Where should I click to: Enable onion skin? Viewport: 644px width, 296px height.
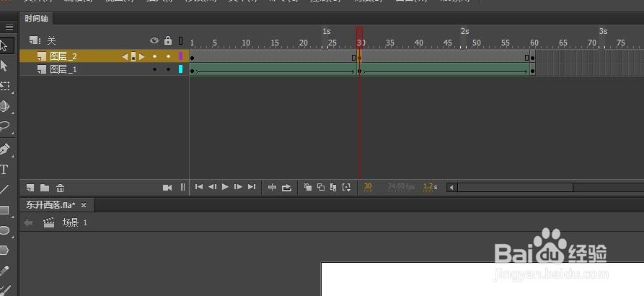tap(308, 187)
